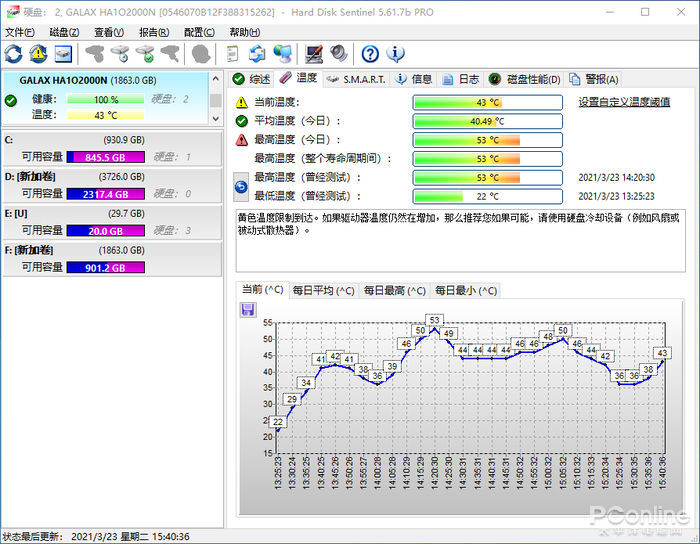Viewport: 700px width, 544px height.
Task: Open the configuration laptop-with-pen icon
Action: coord(314,54)
